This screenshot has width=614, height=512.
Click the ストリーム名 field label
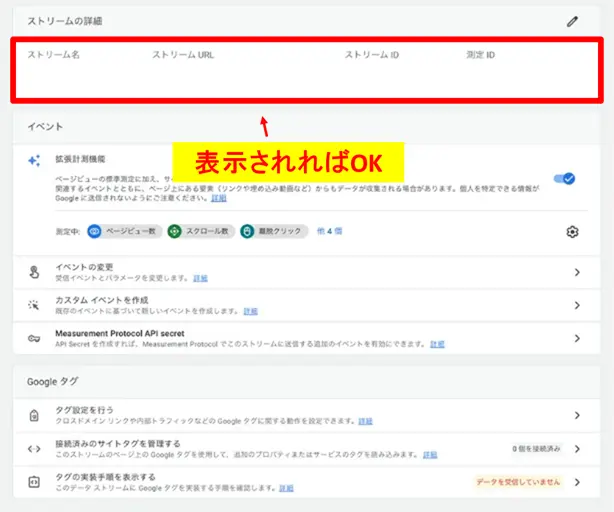pos(54,55)
